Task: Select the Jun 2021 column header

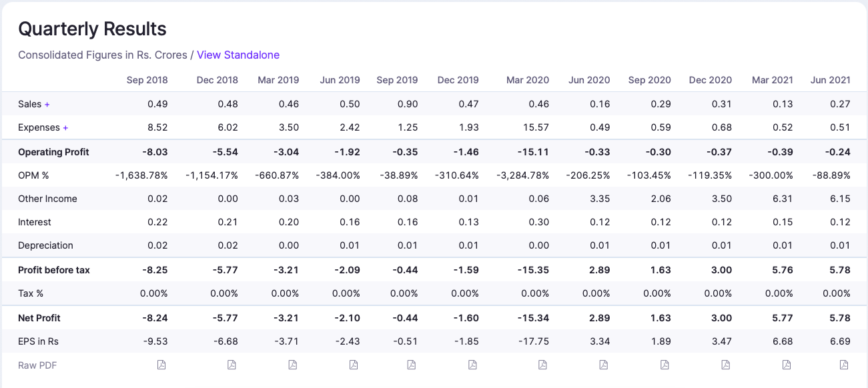Action: click(x=830, y=80)
